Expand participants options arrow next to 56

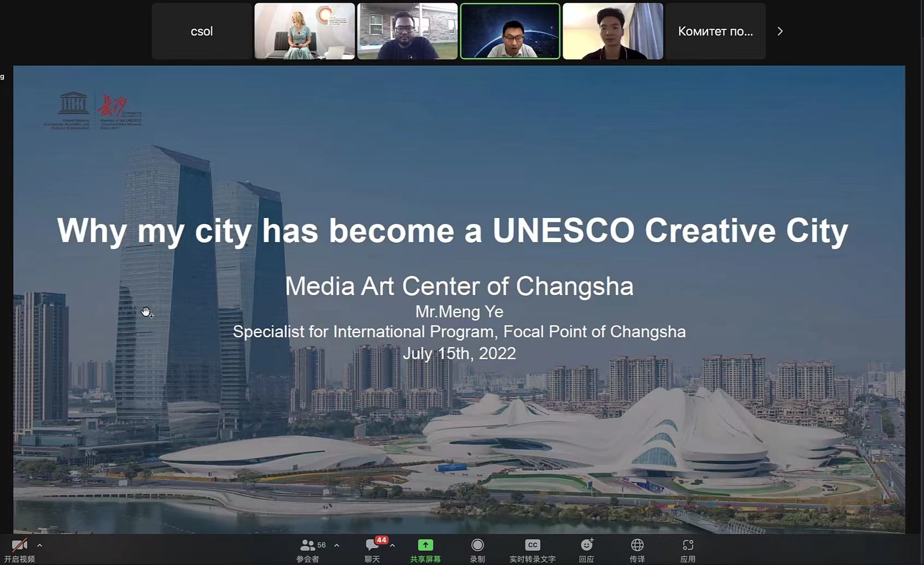pyautogui.click(x=337, y=545)
